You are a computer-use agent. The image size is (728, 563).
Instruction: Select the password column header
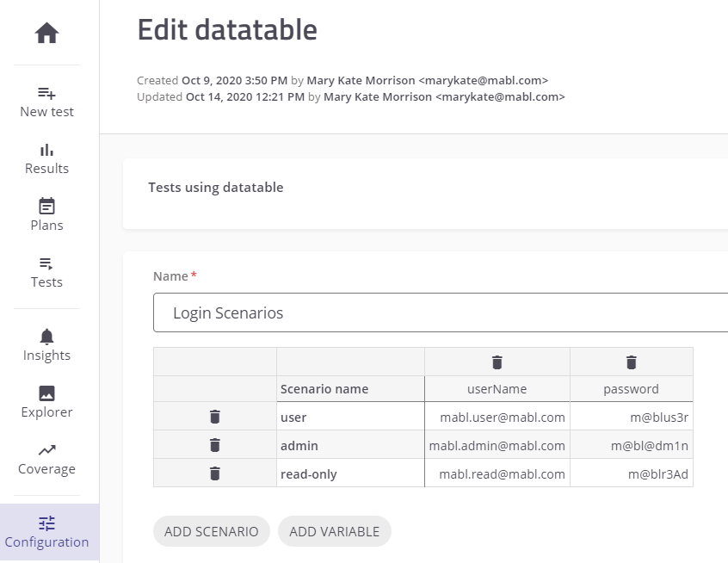click(x=631, y=389)
